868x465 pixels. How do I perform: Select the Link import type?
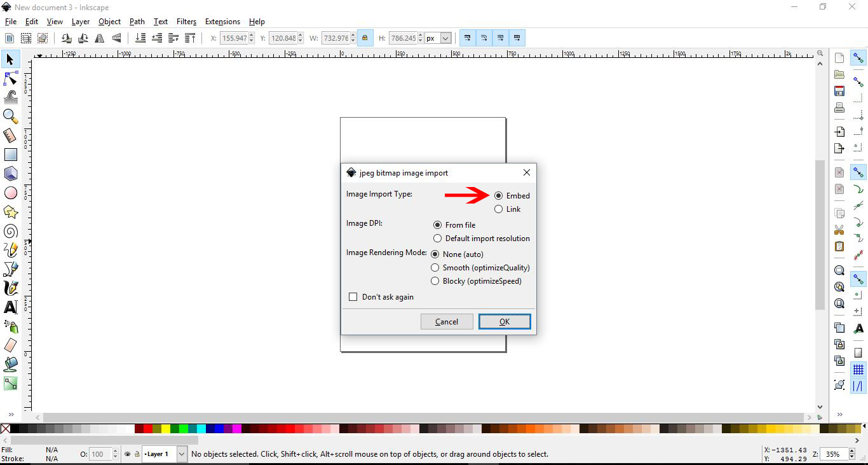point(498,209)
